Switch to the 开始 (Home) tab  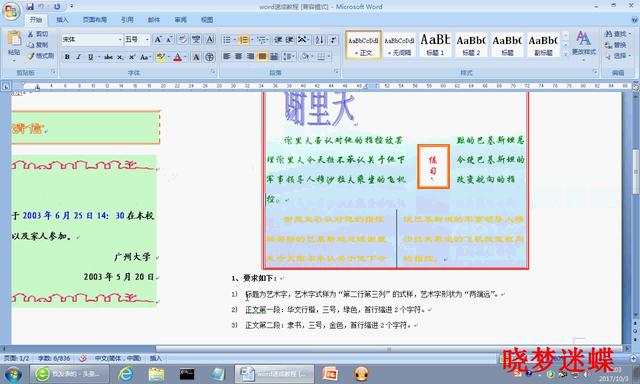click(x=36, y=20)
